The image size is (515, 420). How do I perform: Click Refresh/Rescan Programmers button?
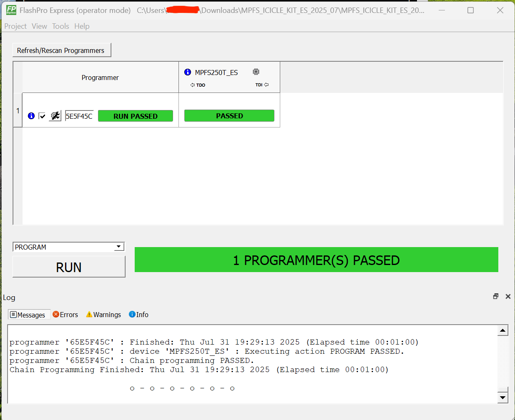[x=62, y=50]
